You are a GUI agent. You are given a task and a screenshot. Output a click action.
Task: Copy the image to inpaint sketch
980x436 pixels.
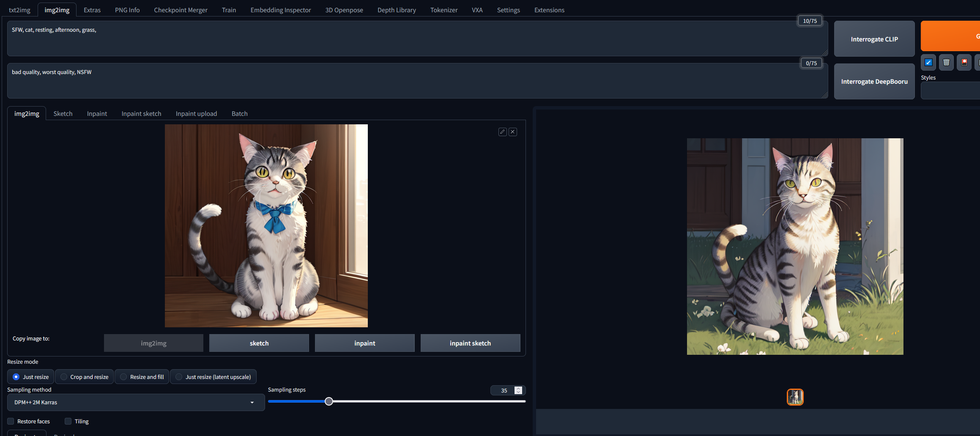coord(470,343)
